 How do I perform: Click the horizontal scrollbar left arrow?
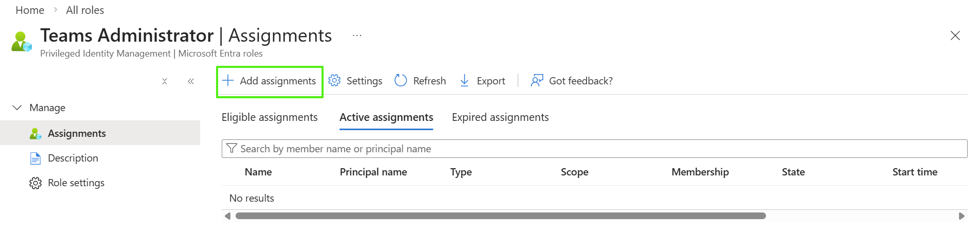(x=227, y=216)
